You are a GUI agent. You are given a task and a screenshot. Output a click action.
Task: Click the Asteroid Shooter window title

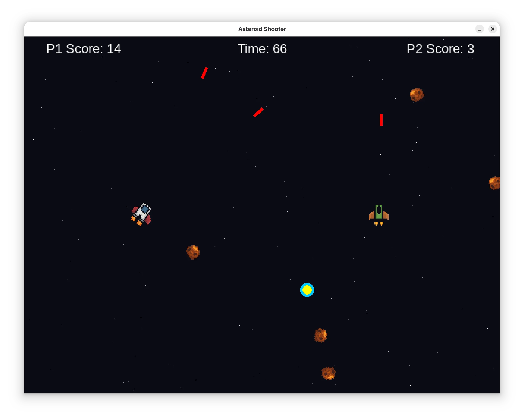click(262, 29)
